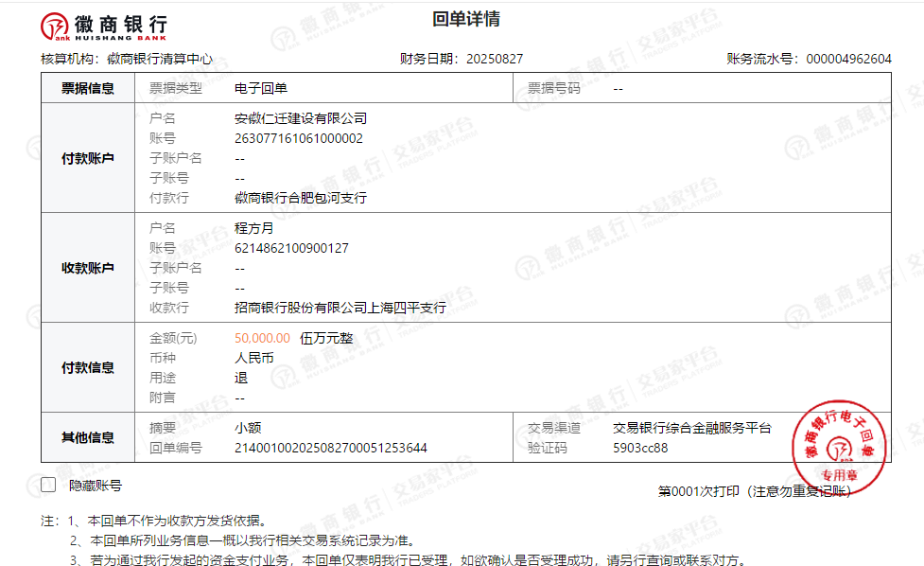The height and width of the screenshot is (566, 924).
Task: Tick the 隐藏账号 checkbox
Action: point(48,486)
